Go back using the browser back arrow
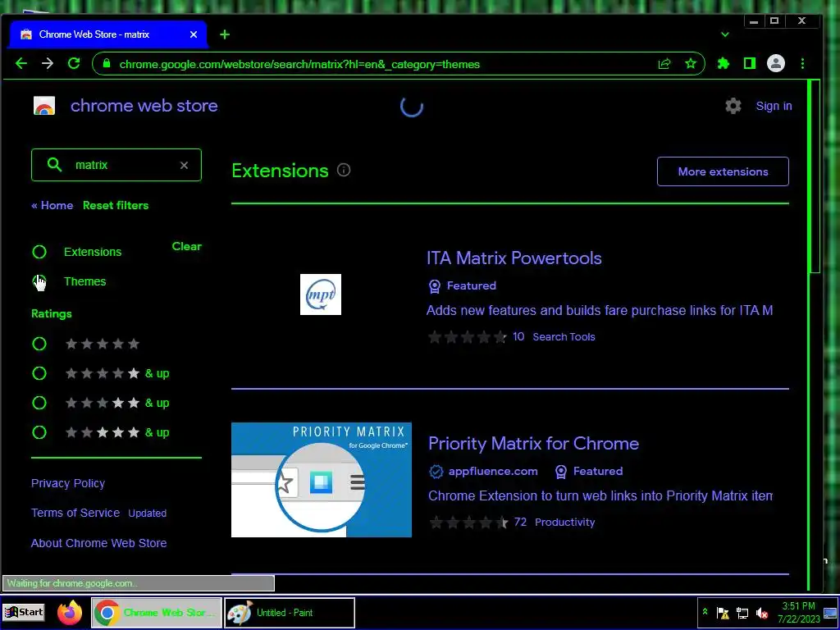 21,64
